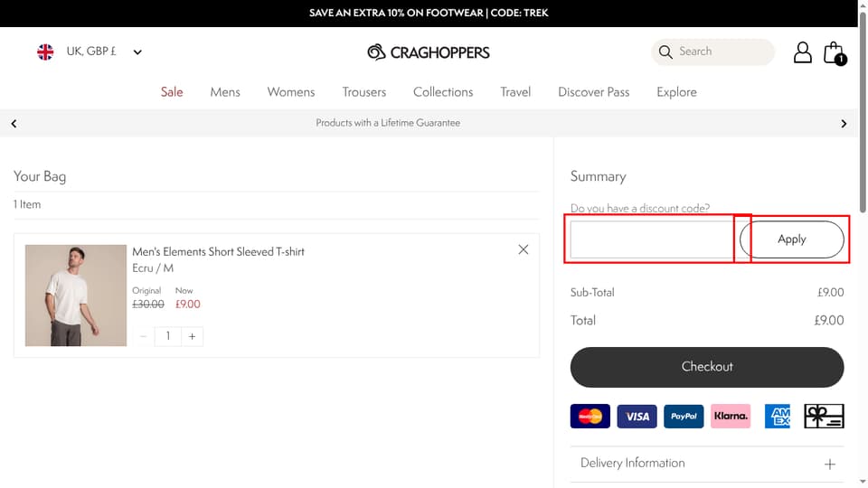Show the previous promo banner message
The height and width of the screenshot is (488, 868).
[14, 124]
